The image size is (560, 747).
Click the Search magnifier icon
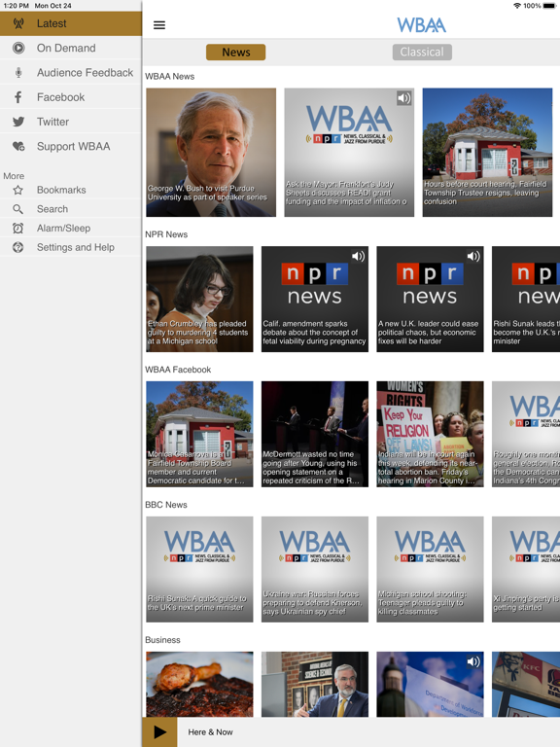point(18,209)
